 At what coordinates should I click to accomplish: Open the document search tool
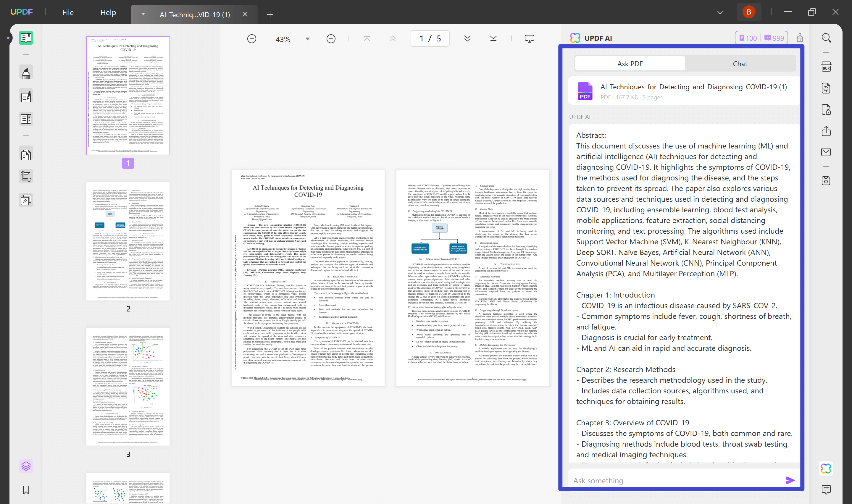coord(826,38)
